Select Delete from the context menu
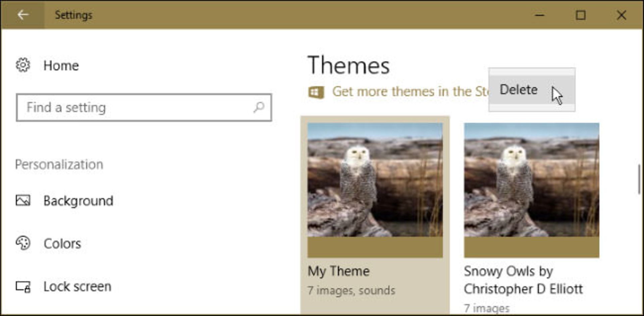This screenshot has width=644, height=316. tap(518, 90)
